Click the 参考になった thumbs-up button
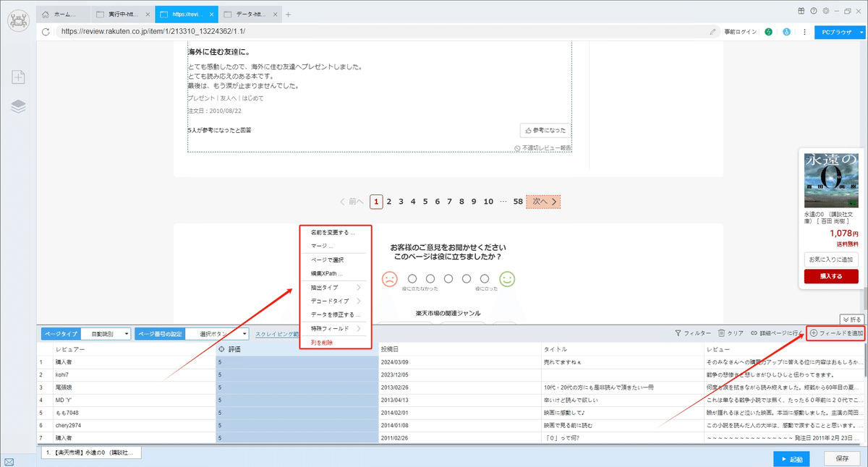The image size is (868, 467). click(545, 130)
